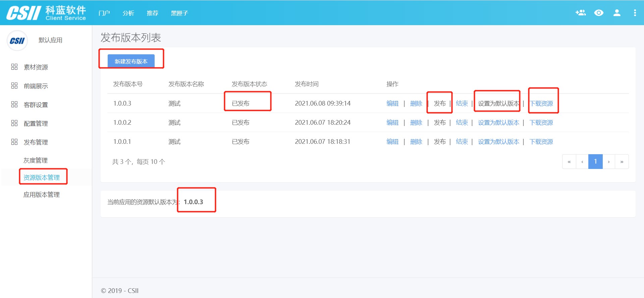Click the 新建发布版本 button
644x298 pixels.
[131, 61]
